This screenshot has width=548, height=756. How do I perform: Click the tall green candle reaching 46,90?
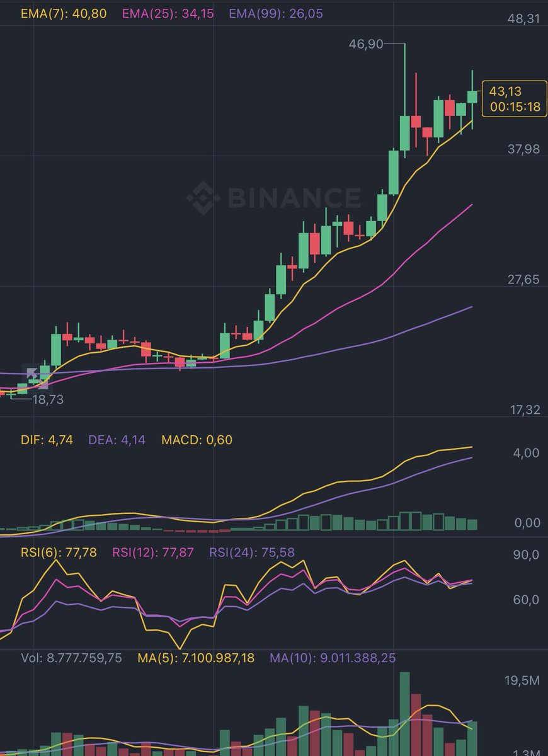tap(404, 100)
